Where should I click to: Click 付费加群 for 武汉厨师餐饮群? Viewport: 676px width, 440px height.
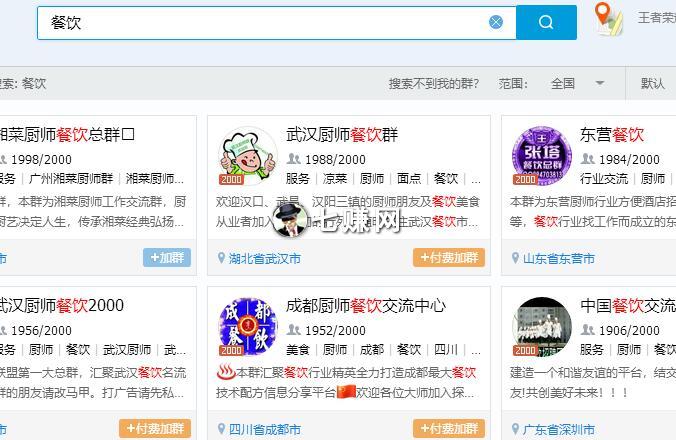click(x=449, y=258)
